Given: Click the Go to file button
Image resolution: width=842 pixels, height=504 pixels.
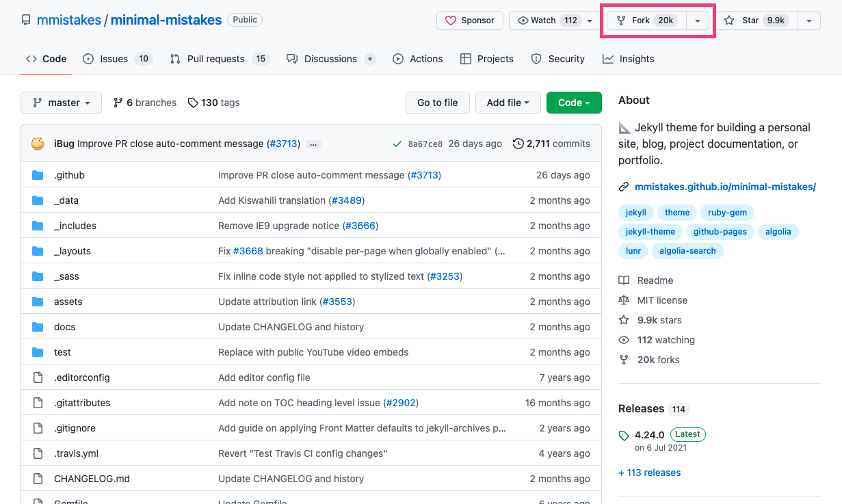Looking at the screenshot, I should coord(438,103).
